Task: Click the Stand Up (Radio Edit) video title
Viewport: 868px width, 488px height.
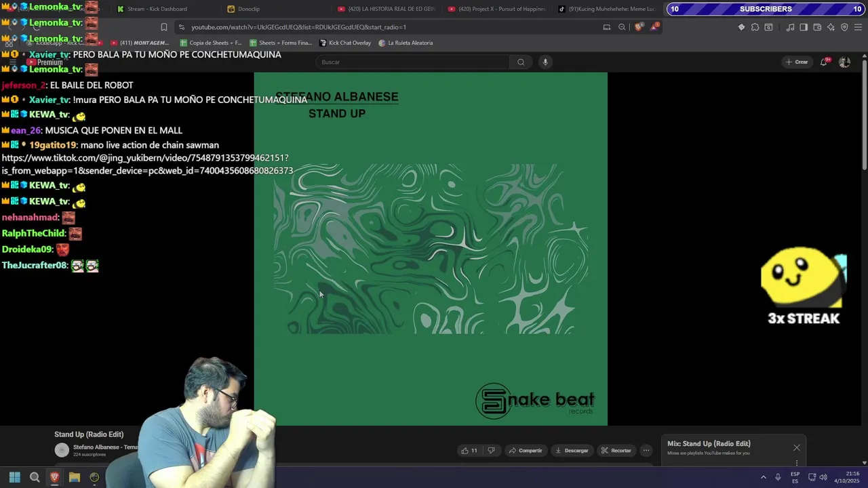Action: pos(89,434)
